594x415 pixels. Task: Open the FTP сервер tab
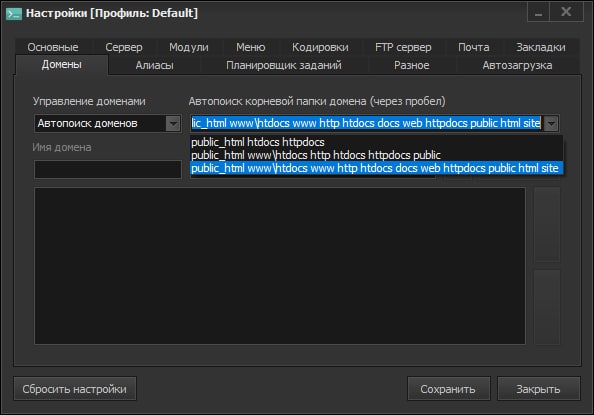click(x=403, y=47)
